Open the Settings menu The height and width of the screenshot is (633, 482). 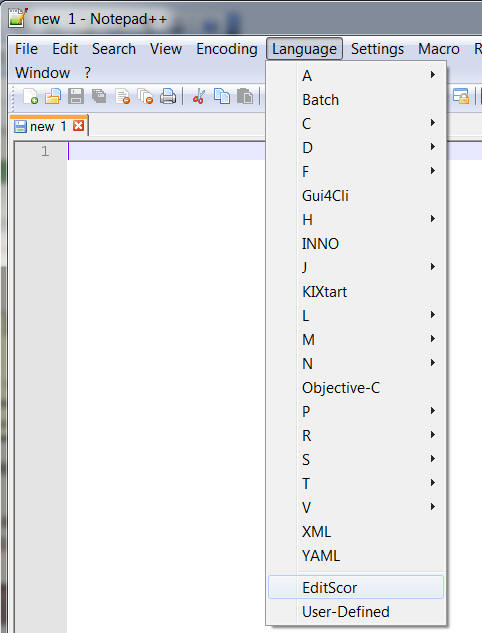pyautogui.click(x=377, y=49)
